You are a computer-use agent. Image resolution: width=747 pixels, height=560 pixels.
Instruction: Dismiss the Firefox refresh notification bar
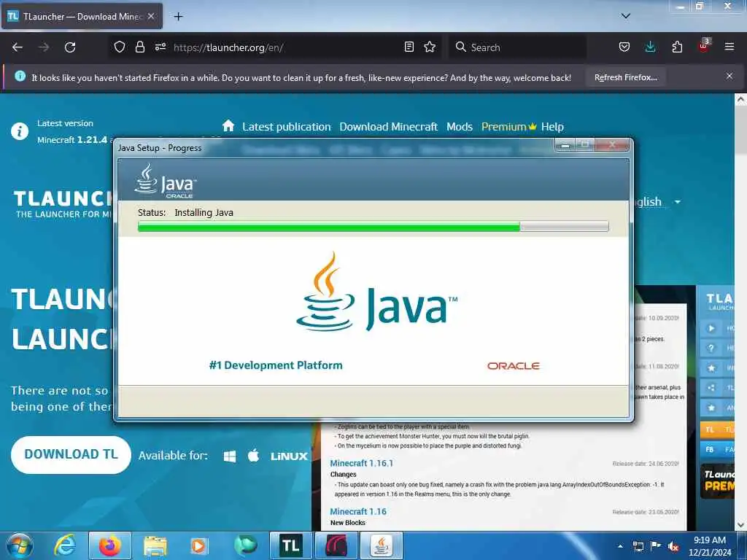pos(729,76)
